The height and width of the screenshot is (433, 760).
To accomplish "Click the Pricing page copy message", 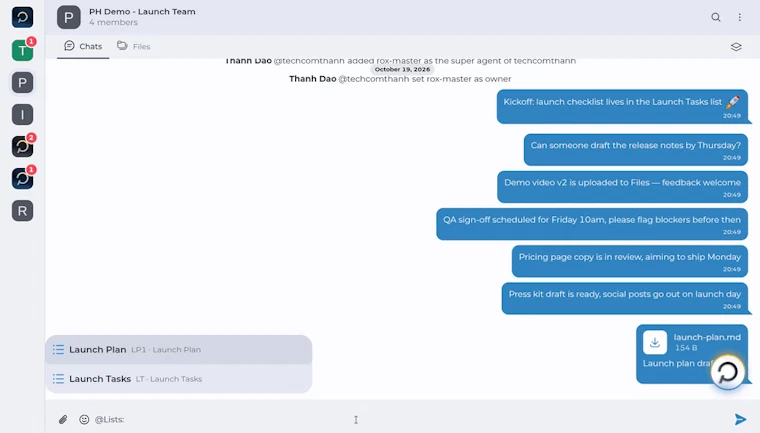I will (630, 261).
